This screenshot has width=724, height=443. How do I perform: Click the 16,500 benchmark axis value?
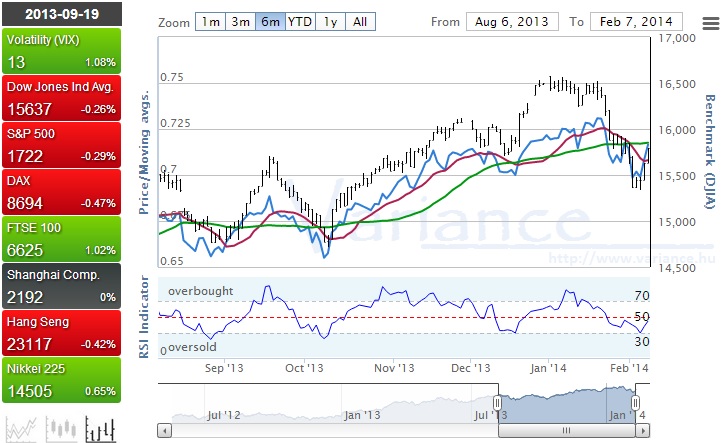point(677,84)
